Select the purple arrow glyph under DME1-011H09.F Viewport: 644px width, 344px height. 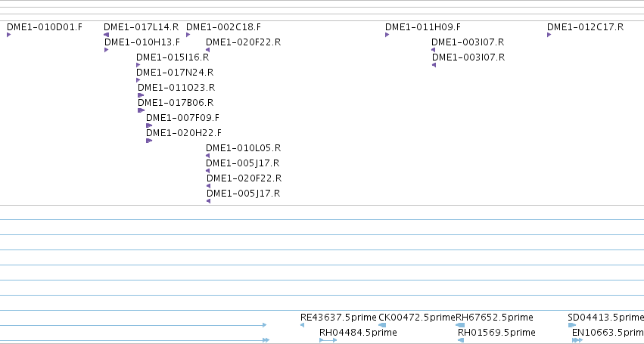pyautogui.click(x=387, y=35)
